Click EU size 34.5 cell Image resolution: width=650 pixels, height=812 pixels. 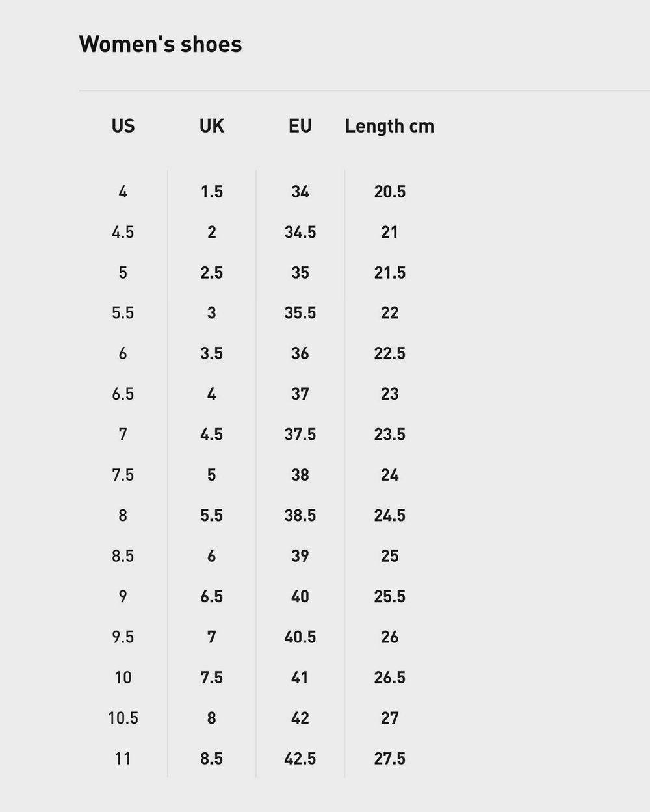300,232
